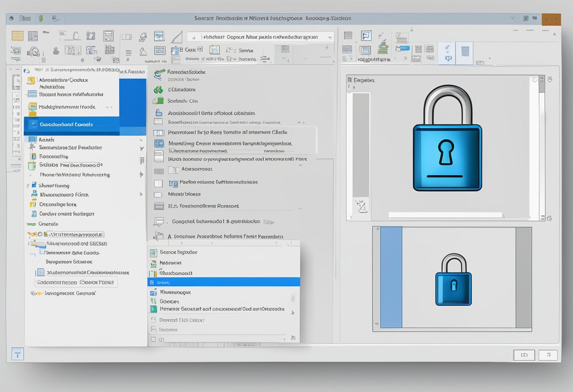Click the scissors icon in the toolbar
The height and width of the screenshot is (392, 573).
click(142, 37)
